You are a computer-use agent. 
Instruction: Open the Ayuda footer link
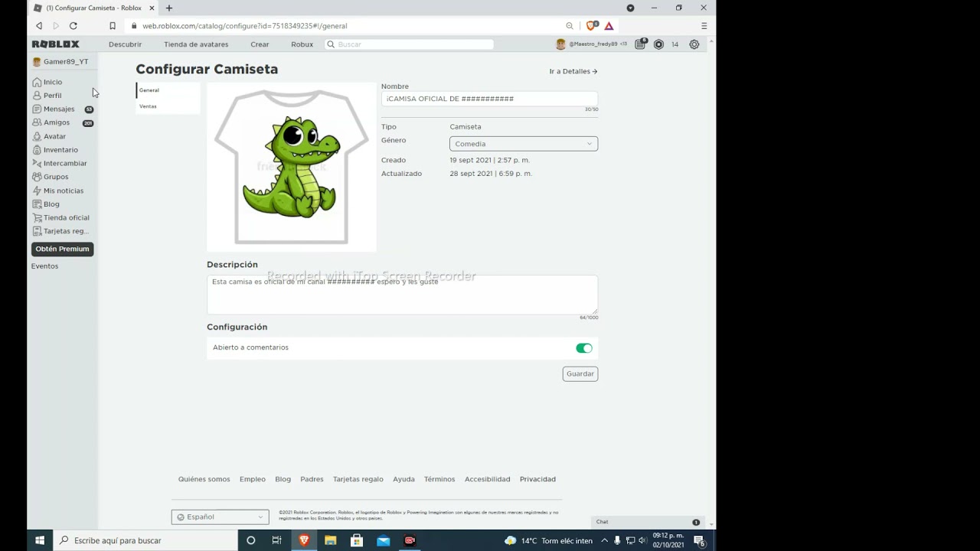[x=403, y=479]
